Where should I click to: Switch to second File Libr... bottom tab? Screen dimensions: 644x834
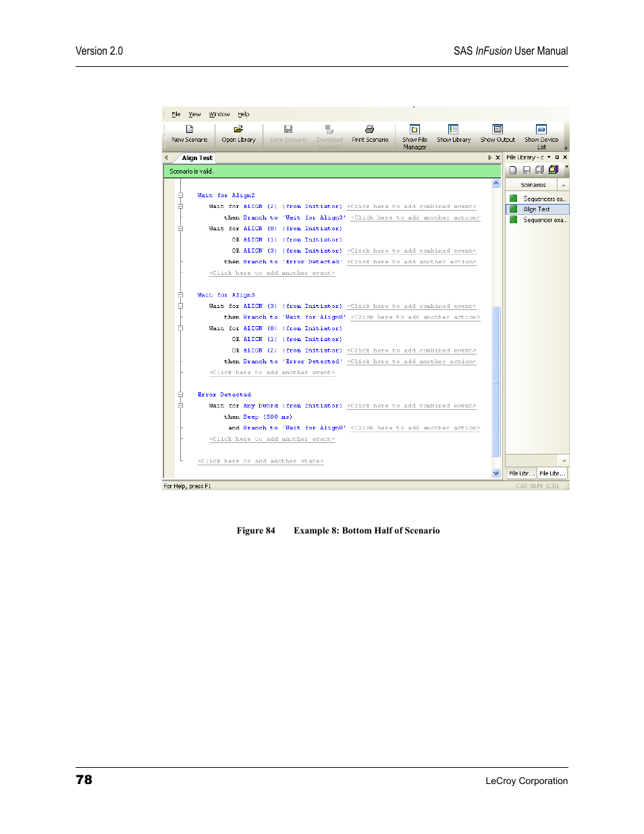pos(552,473)
